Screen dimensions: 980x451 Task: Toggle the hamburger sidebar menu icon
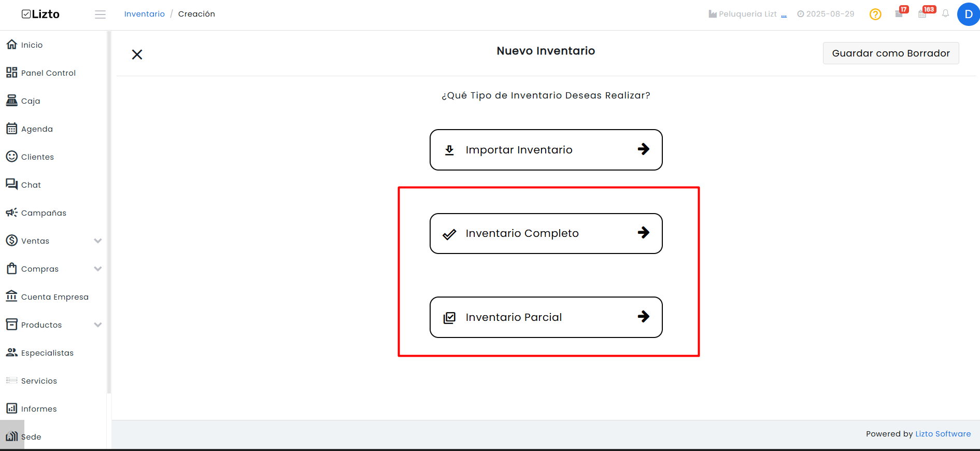(x=101, y=15)
